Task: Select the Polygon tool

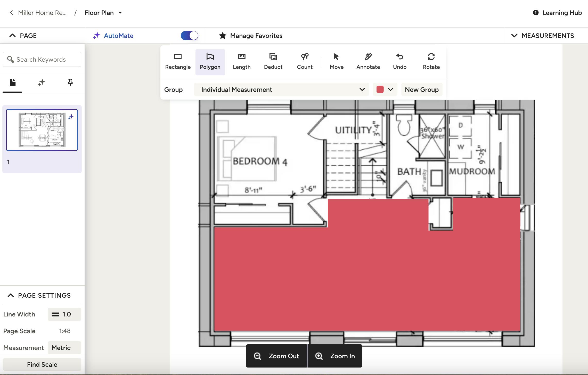Action: tap(210, 61)
